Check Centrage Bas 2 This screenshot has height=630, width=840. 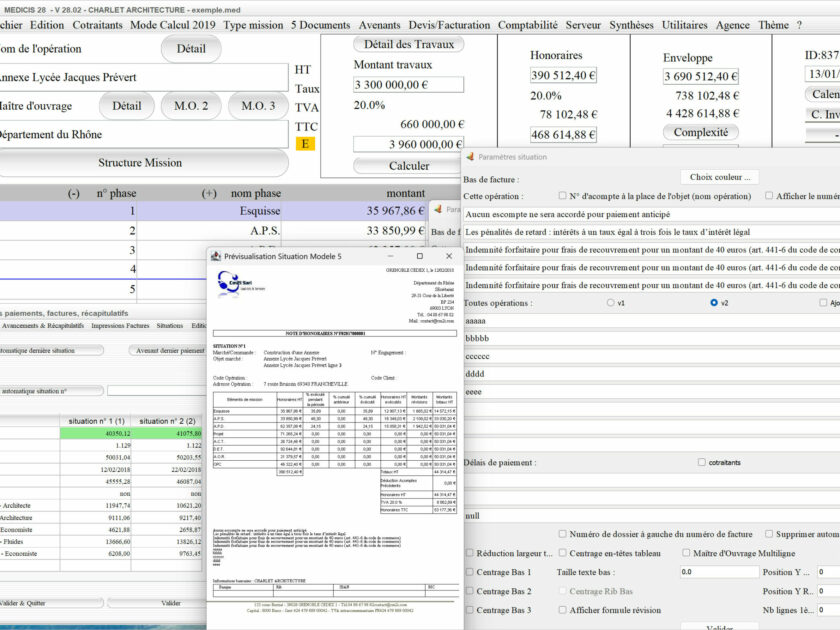(469, 591)
